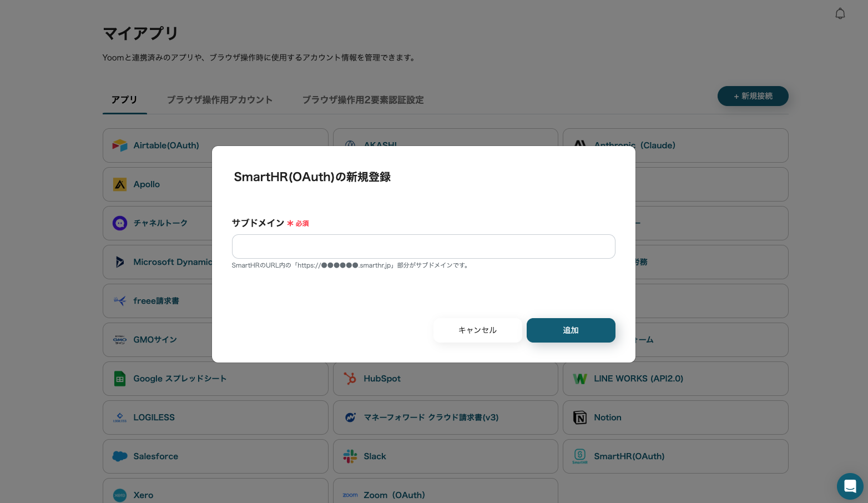
Task: Cancel the SmartHR registration dialog
Action: [x=478, y=330]
